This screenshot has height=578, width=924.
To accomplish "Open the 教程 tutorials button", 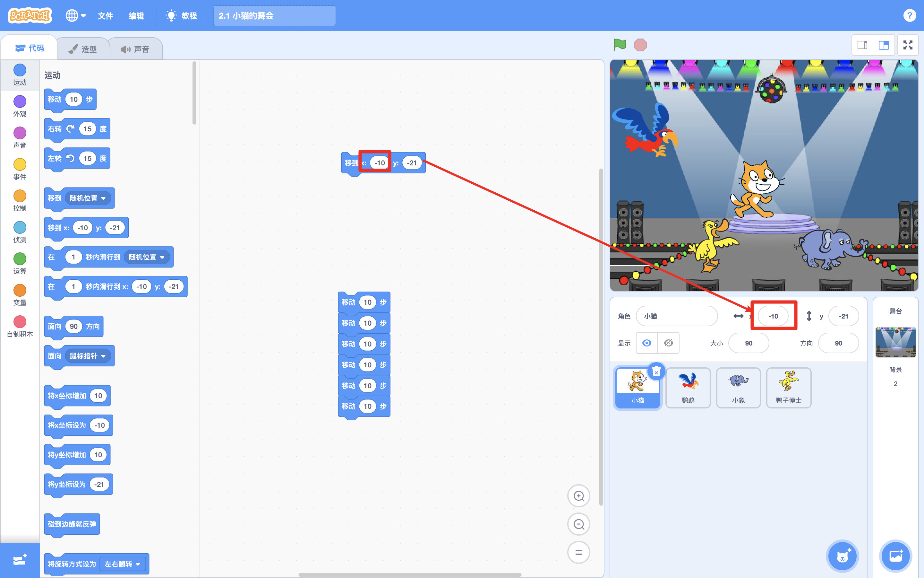I will point(181,16).
